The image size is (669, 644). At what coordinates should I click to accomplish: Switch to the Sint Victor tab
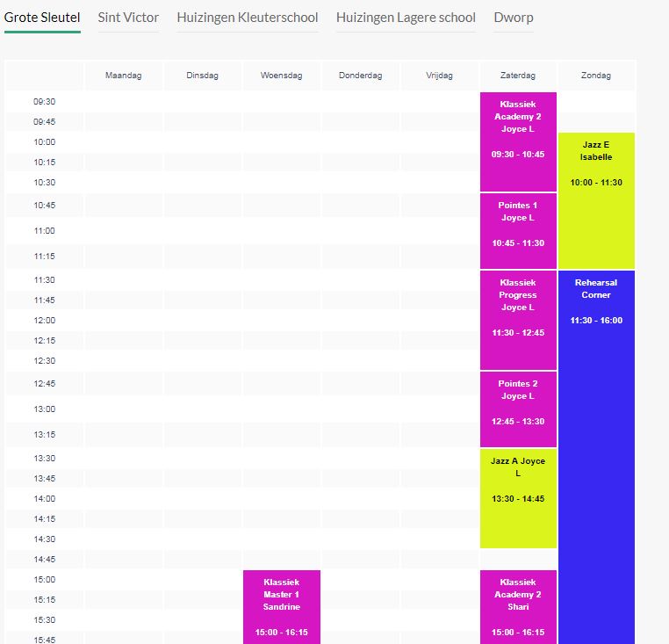coord(128,18)
